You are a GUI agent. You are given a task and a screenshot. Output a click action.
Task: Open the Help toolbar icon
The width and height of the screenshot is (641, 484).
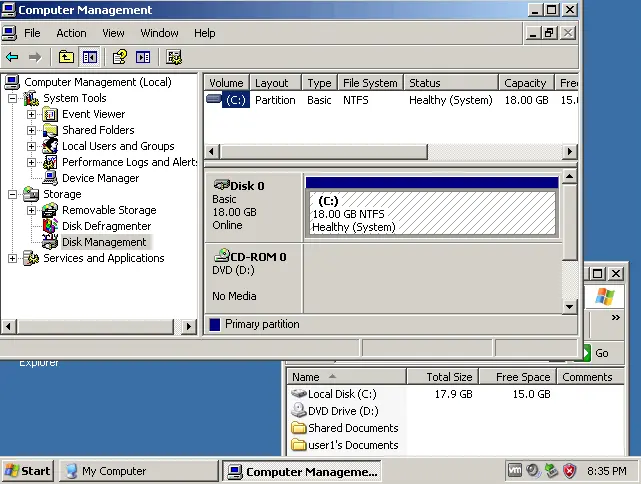(x=119, y=57)
